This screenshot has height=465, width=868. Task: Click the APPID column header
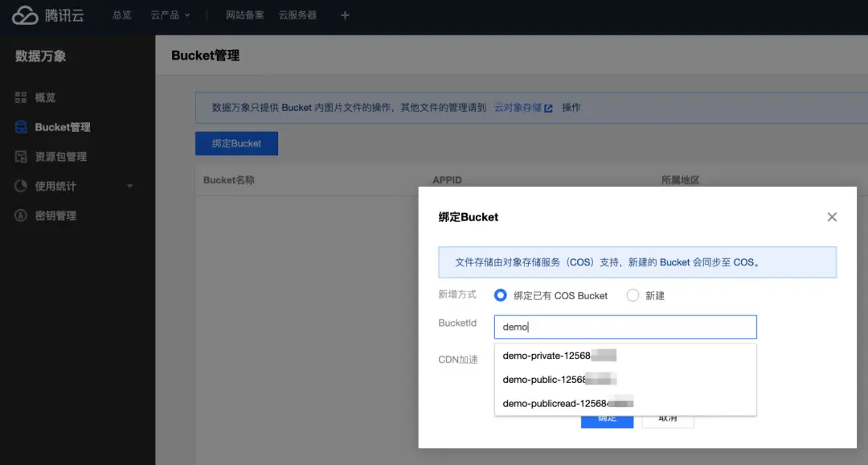448,180
